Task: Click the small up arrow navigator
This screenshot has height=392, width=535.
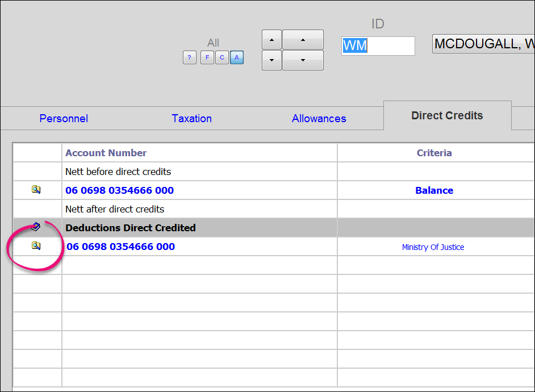Action: click(x=271, y=39)
